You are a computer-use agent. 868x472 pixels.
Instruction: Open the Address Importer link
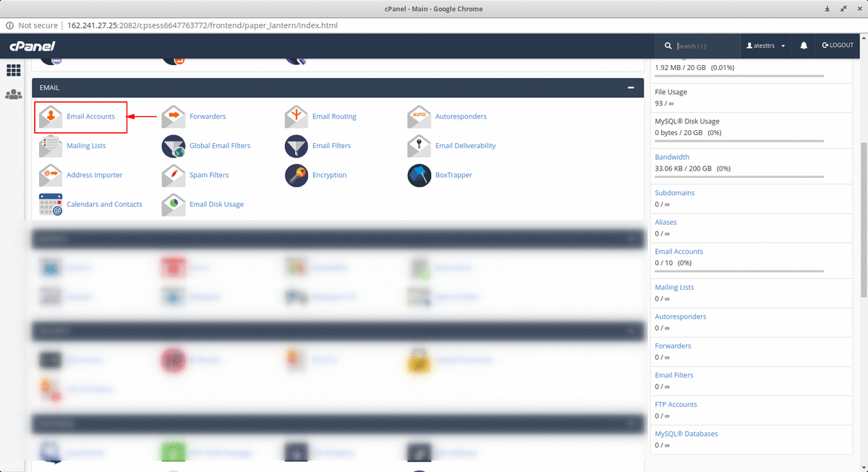(x=95, y=175)
